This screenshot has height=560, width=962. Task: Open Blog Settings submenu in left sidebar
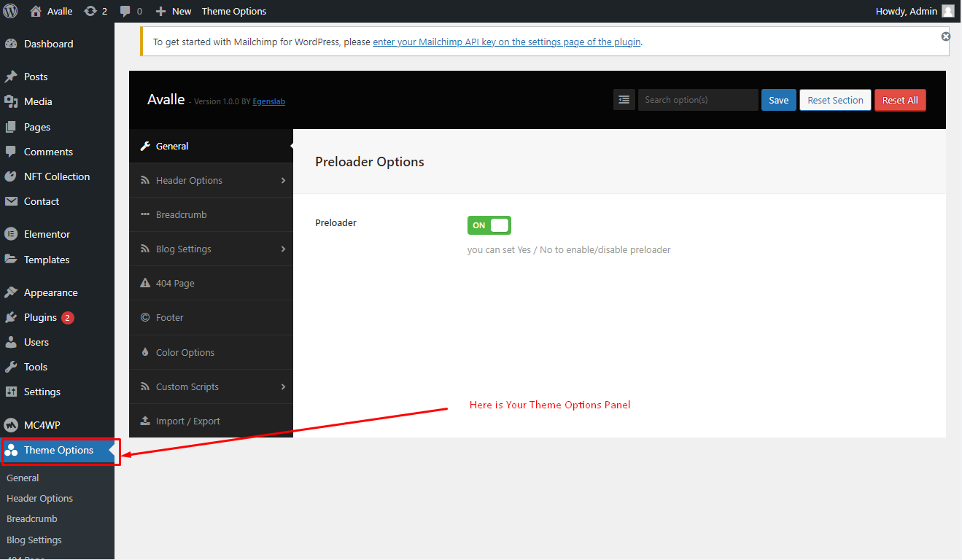(x=34, y=540)
